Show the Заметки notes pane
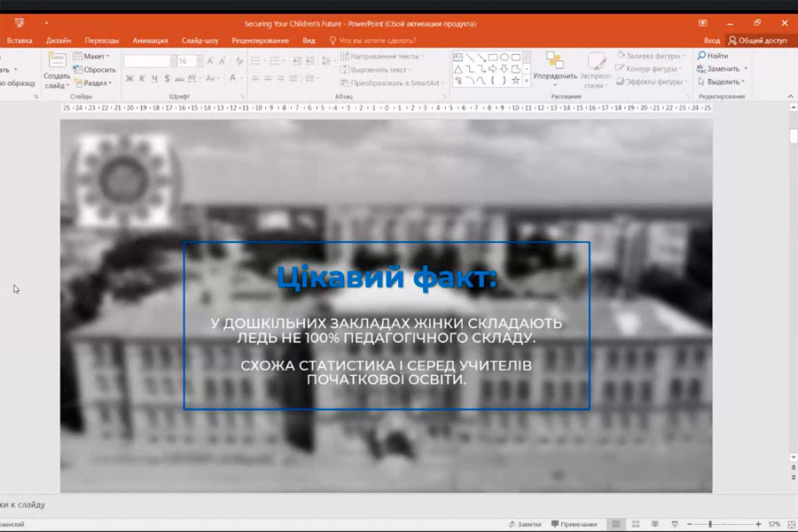The width and height of the screenshot is (798, 532). point(525,524)
